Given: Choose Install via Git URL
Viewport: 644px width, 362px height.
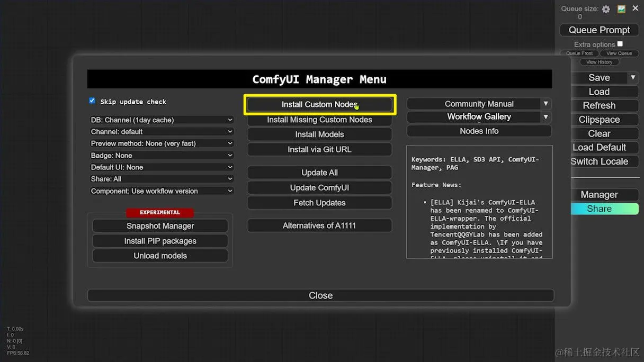Looking at the screenshot, I should pos(319,149).
